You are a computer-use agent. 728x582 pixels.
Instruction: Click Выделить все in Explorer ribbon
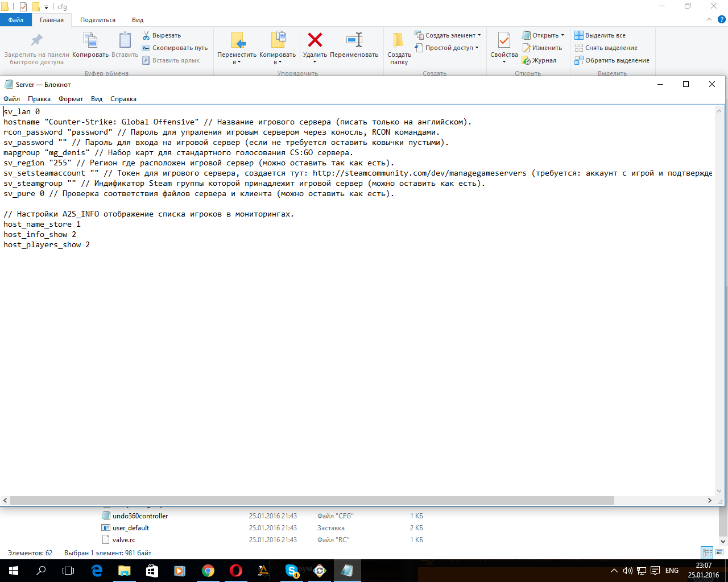tap(600, 35)
